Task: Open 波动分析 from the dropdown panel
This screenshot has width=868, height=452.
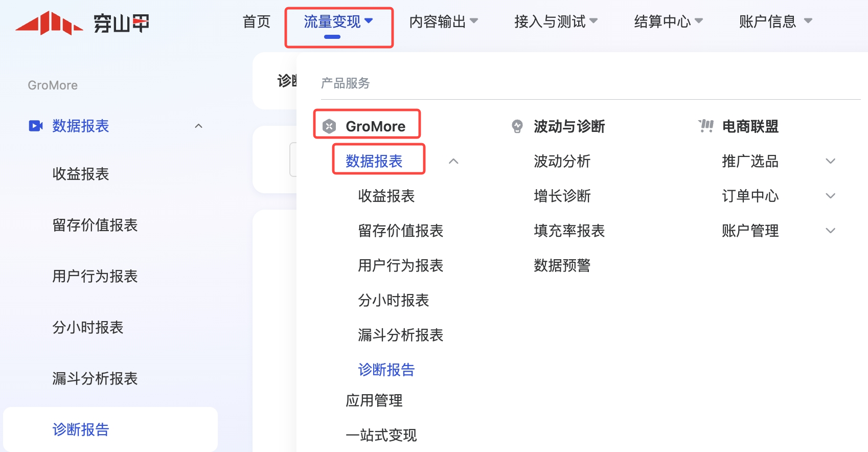Action: tap(562, 161)
